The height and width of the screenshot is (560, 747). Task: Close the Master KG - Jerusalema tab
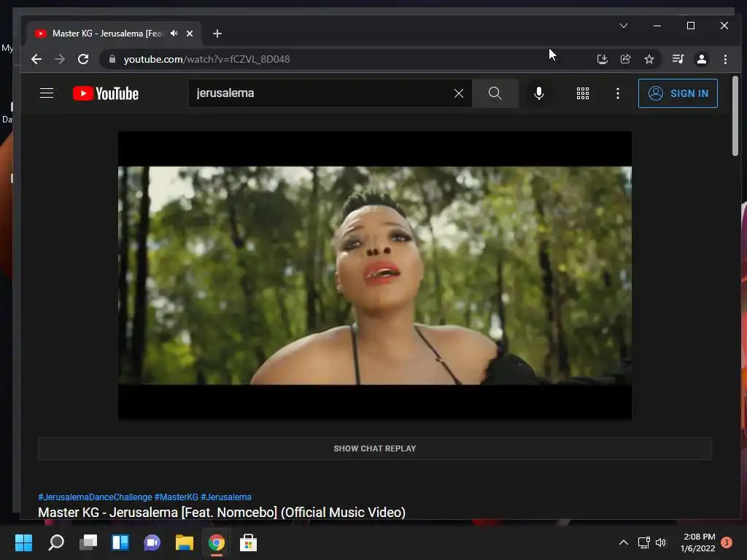pyautogui.click(x=190, y=34)
